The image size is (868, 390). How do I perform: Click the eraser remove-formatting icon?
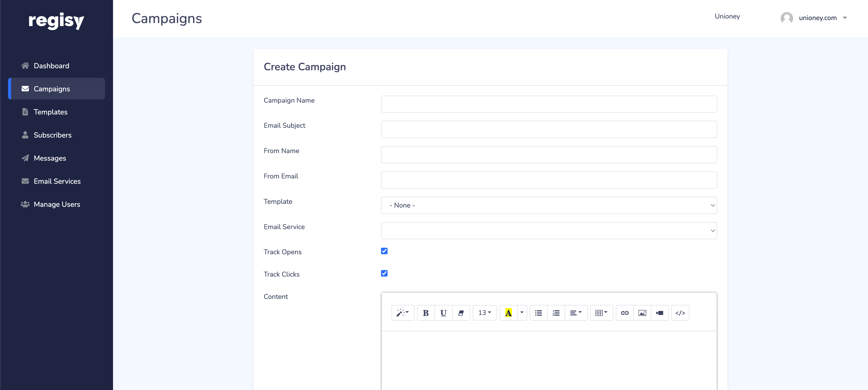[461, 313]
